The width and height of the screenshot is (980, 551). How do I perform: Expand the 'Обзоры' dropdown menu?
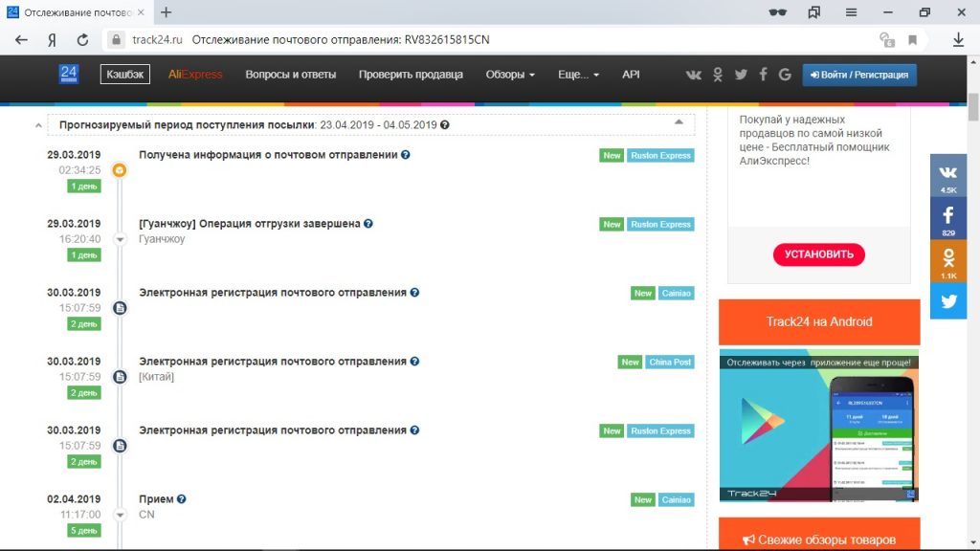(510, 75)
